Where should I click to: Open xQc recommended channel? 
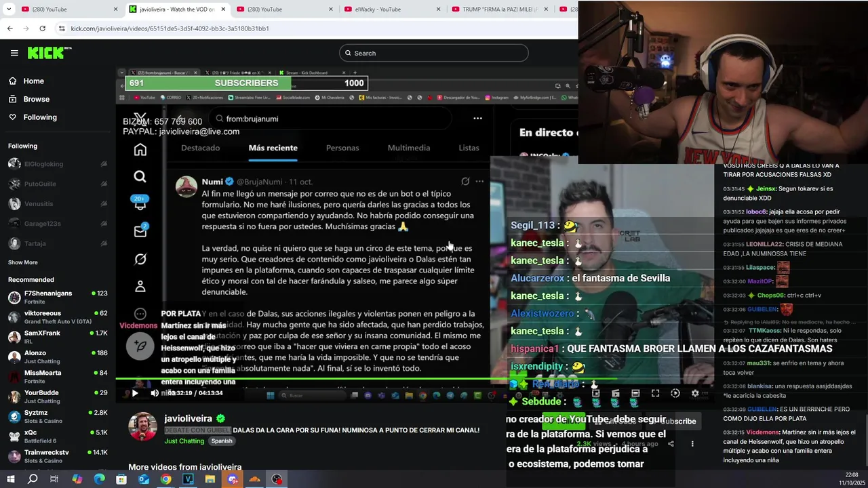click(x=58, y=436)
